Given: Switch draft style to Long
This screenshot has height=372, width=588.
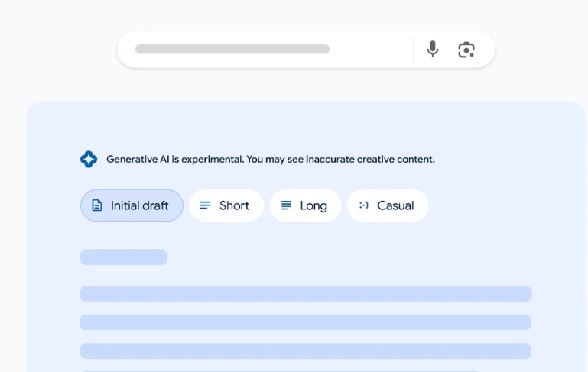Looking at the screenshot, I should (x=306, y=205).
